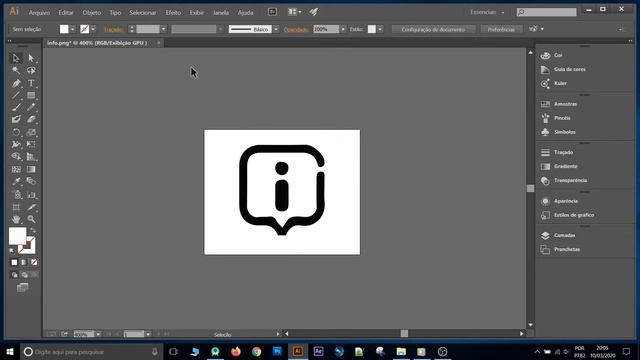The image size is (640, 360).
Task: Open the Arquivo menu
Action: click(39, 13)
